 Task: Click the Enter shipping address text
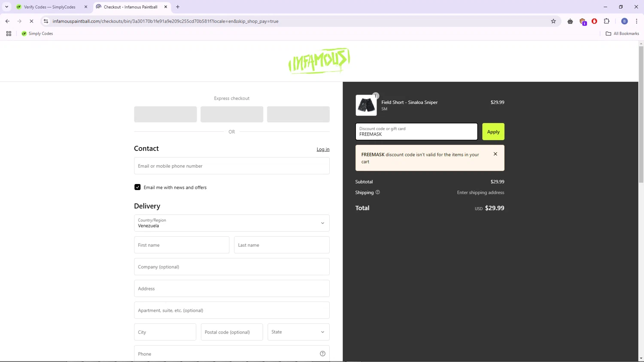point(480,193)
